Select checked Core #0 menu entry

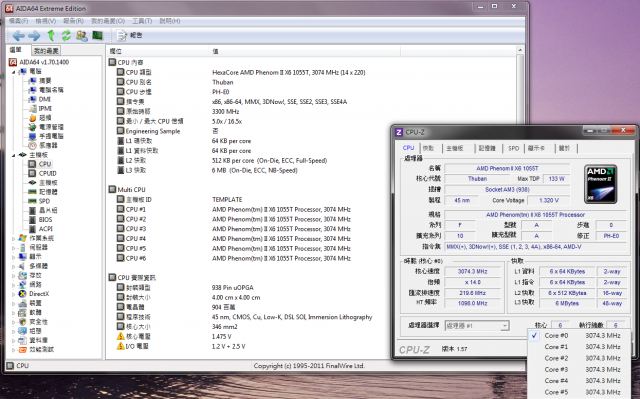click(x=580, y=335)
